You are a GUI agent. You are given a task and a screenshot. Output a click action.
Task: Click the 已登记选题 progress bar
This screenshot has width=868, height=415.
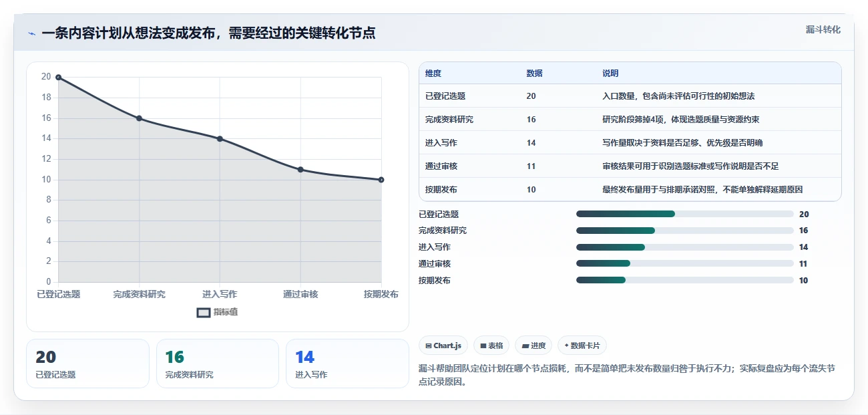tap(684, 214)
